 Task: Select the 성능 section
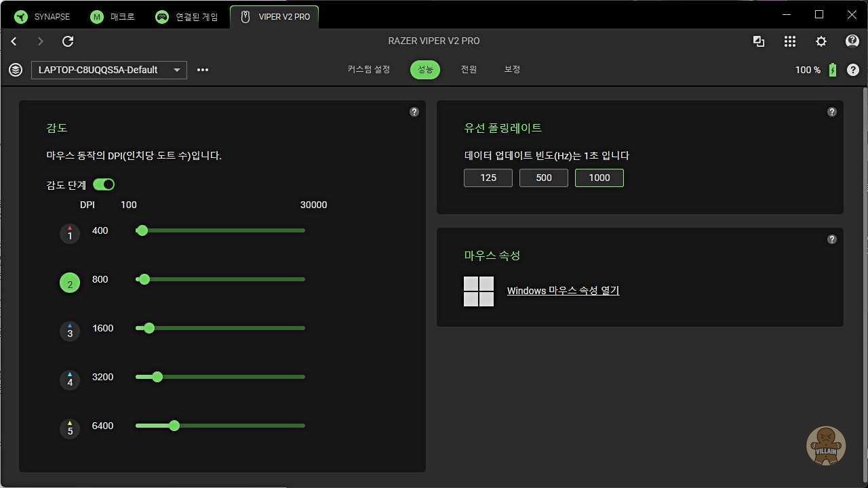425,70
